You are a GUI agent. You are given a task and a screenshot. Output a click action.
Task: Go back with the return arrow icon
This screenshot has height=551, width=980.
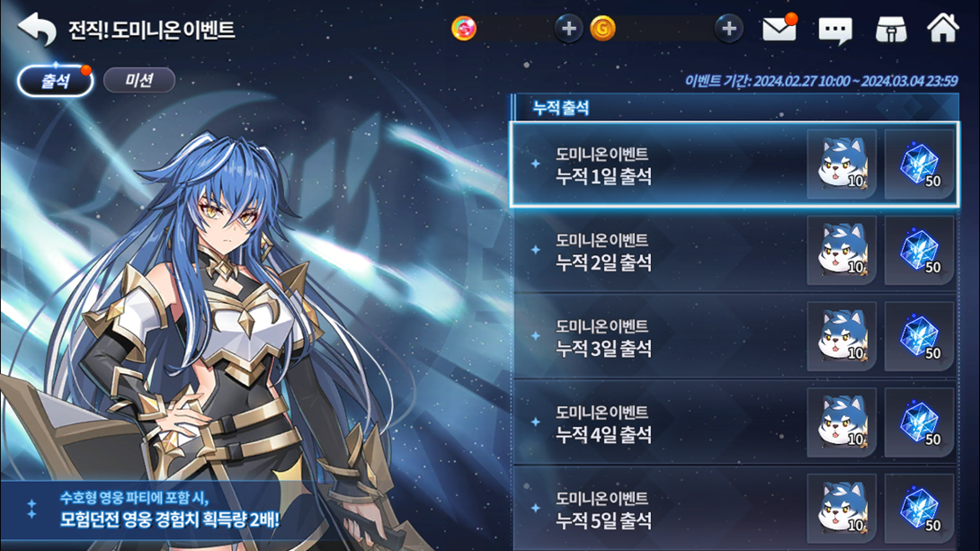tap(37, 28)
